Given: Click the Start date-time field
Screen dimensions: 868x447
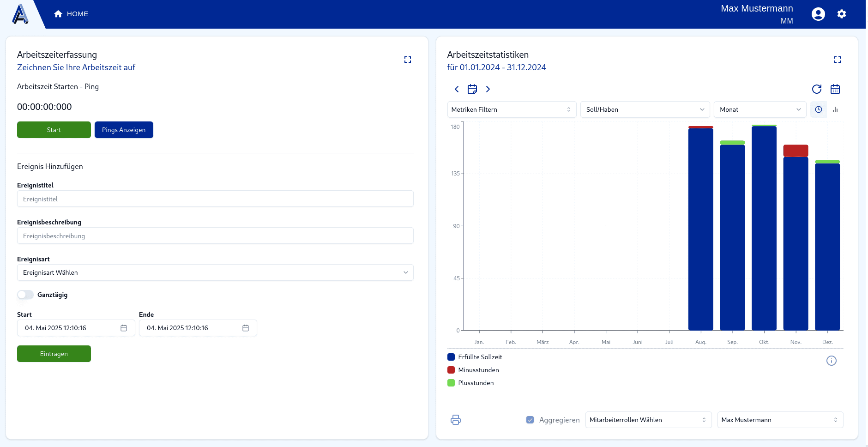Looking at the screenshot, I should tap(76, 328).
